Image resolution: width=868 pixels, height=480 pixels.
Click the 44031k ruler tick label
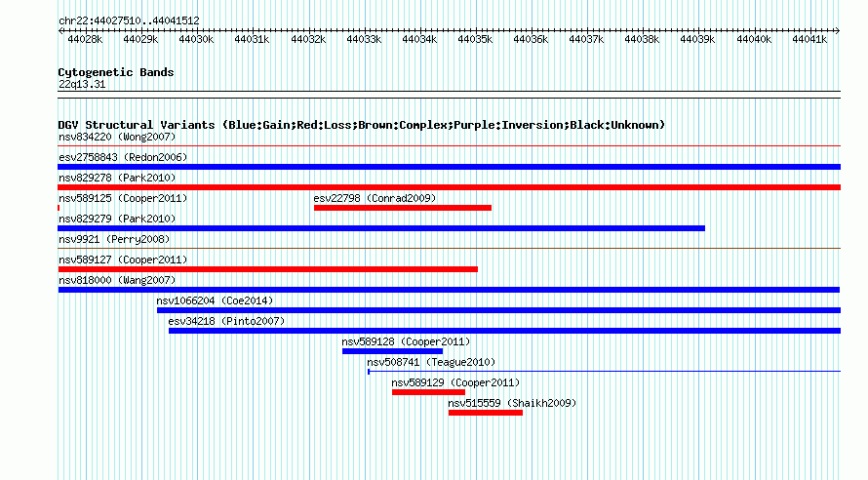[x=252, y=39]
